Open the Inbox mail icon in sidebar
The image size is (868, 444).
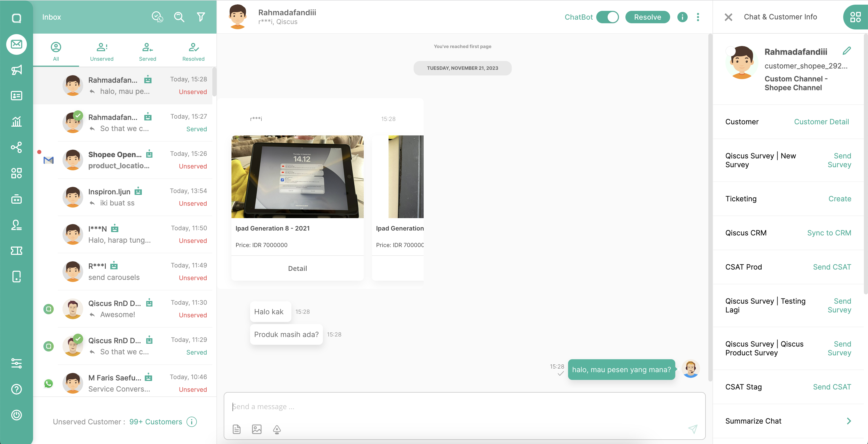point(16,44)
